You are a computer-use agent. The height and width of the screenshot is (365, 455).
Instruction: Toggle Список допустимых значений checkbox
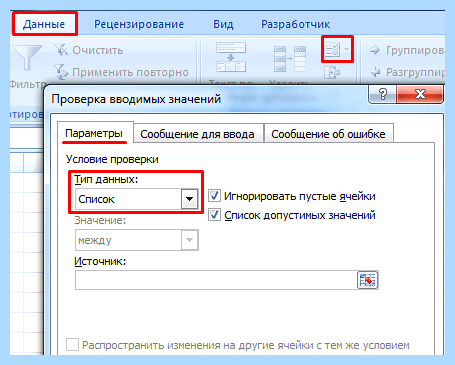(214, 215)
